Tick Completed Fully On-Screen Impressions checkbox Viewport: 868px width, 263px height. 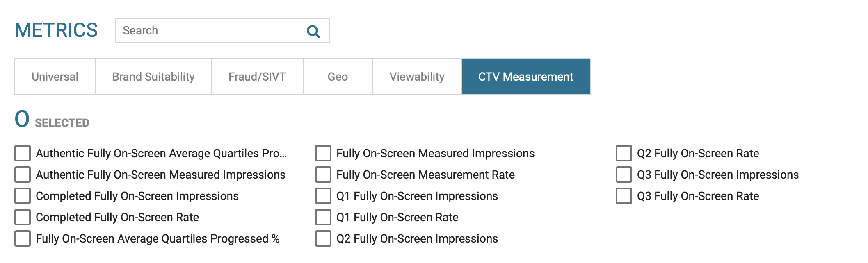[23, 196]
